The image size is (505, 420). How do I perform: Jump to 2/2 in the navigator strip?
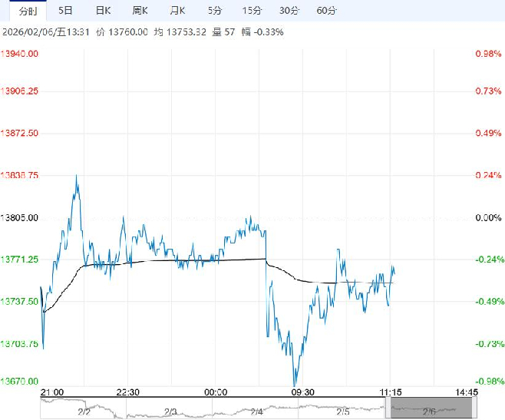[84, 412]
